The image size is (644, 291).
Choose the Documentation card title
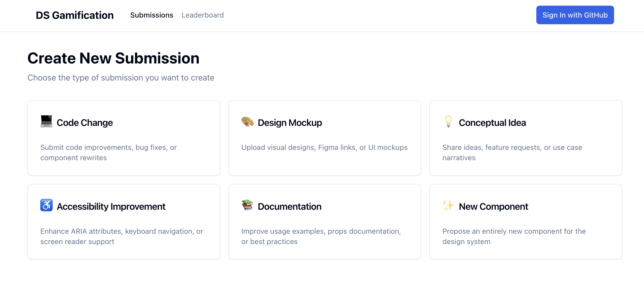pos(289,207)
